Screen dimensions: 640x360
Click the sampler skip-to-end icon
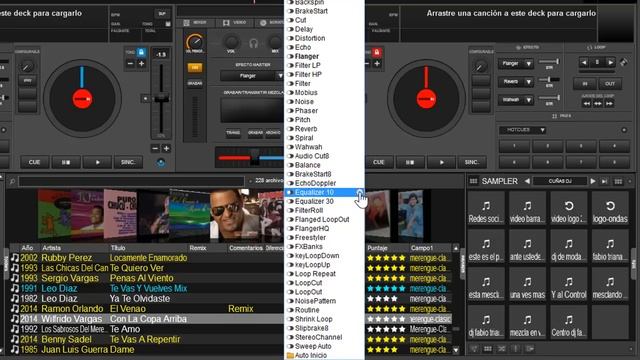605,181
